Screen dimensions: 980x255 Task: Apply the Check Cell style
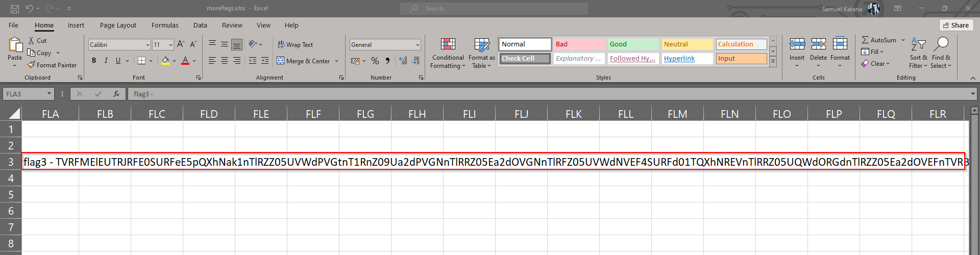tap(525, 59)
